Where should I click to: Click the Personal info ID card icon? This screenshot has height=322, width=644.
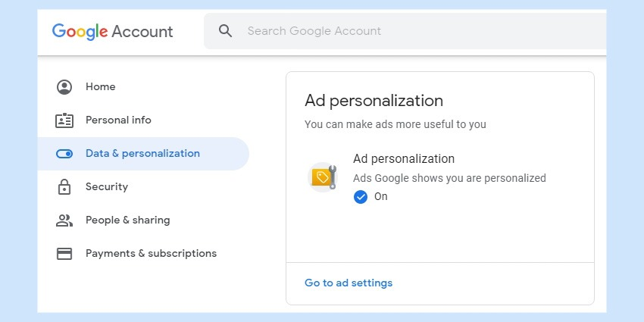[64, 120]
